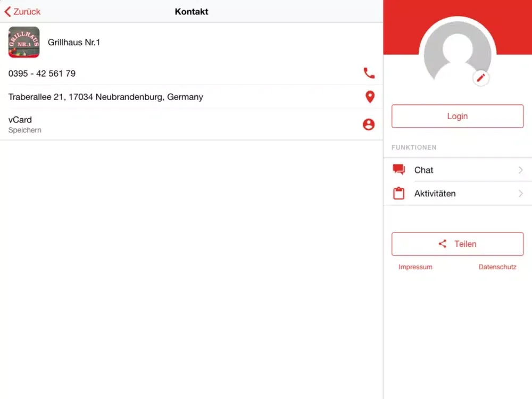Click the edit profile pencil icon
The width and height of the screenshot is (532, 399).
click(x=480, y=78)
